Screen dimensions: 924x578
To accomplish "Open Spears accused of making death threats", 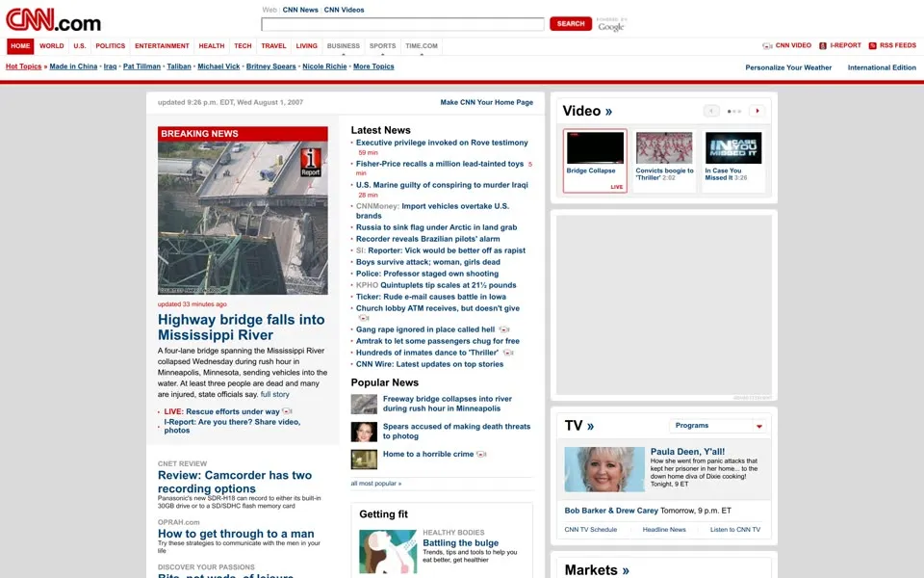I will click(456, 432).
